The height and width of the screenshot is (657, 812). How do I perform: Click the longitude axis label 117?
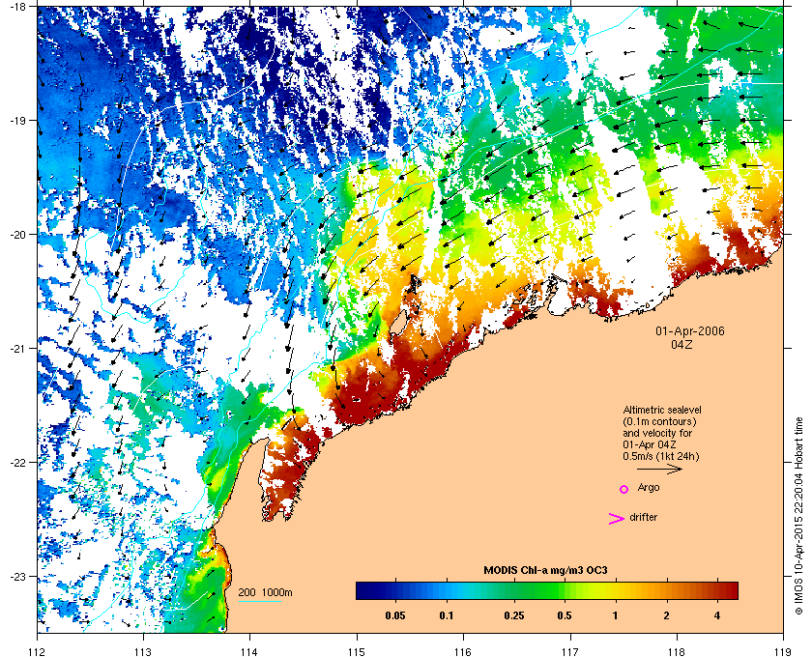(x=570, y=651)
